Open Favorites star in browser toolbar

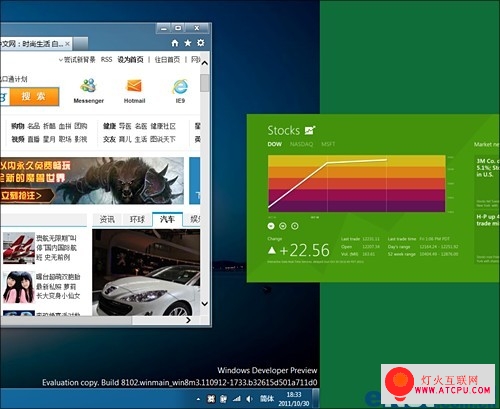(x=188, y=43)
